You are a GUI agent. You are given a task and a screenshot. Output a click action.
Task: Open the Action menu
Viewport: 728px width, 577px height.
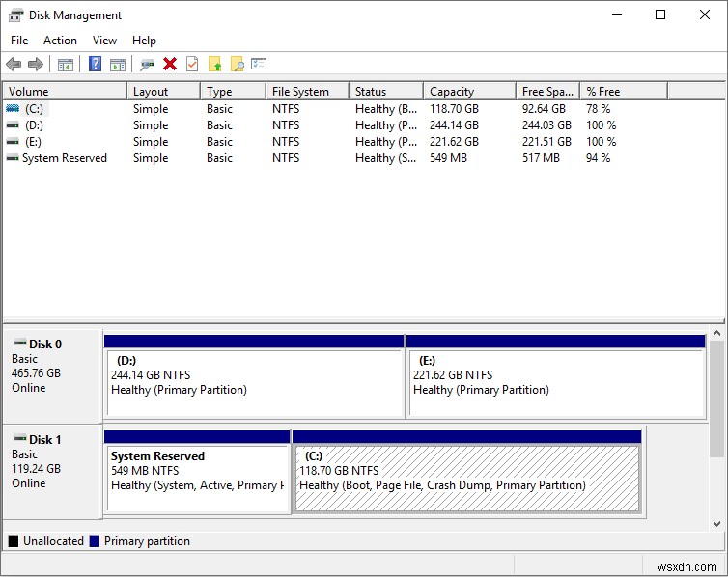tap(60, 41)
